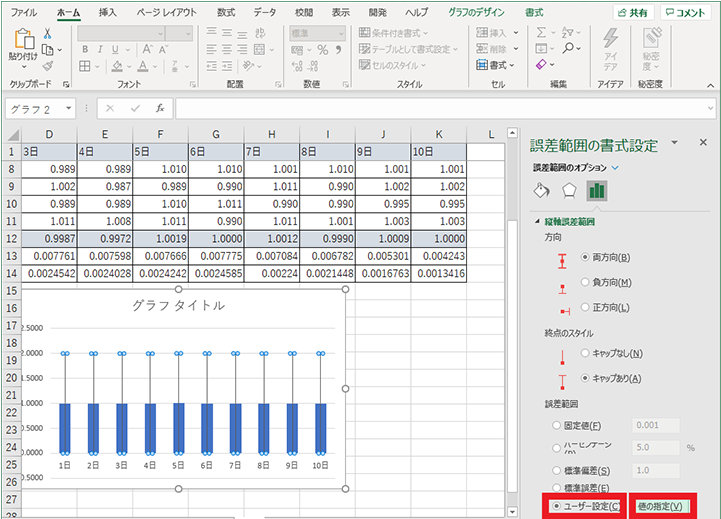Select 両方向(B) direction radio button
Screen dimensions: 721x519
tap(585, 257)
